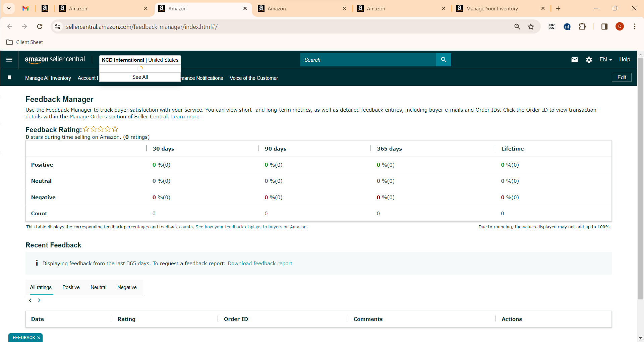Reload the page

[x=40, y=26]
